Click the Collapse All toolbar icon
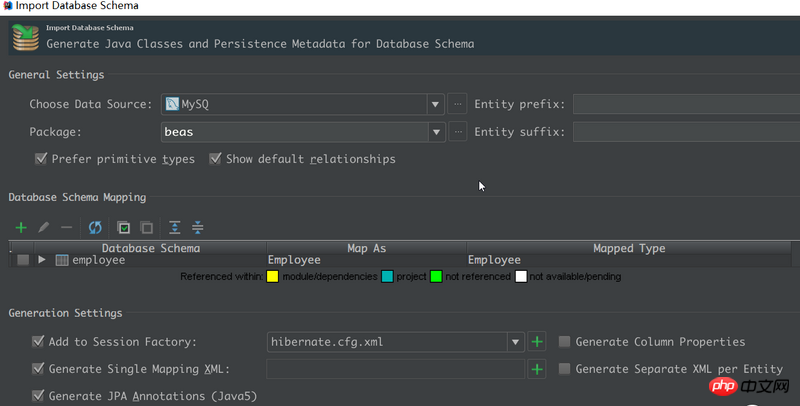 point(197,228)
